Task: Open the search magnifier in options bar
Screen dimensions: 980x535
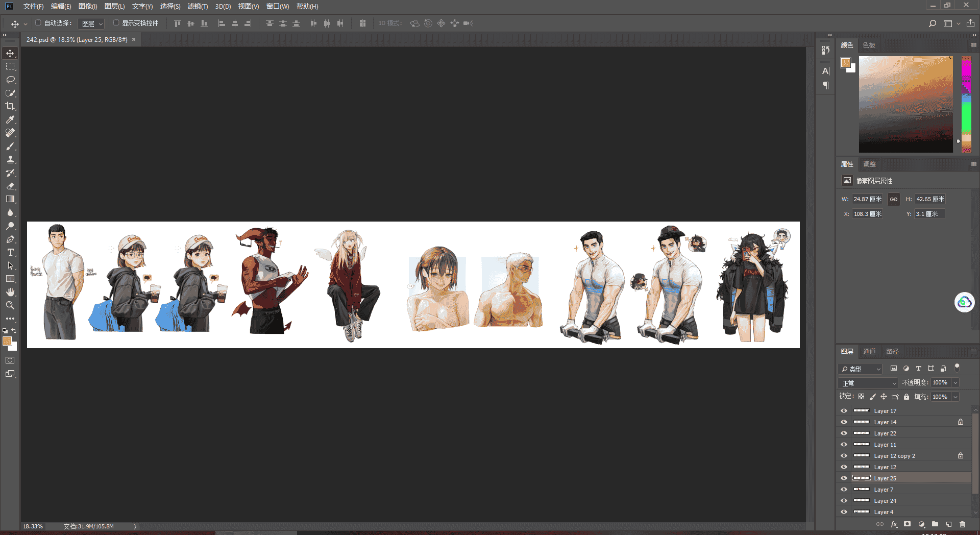Action: 933,23
